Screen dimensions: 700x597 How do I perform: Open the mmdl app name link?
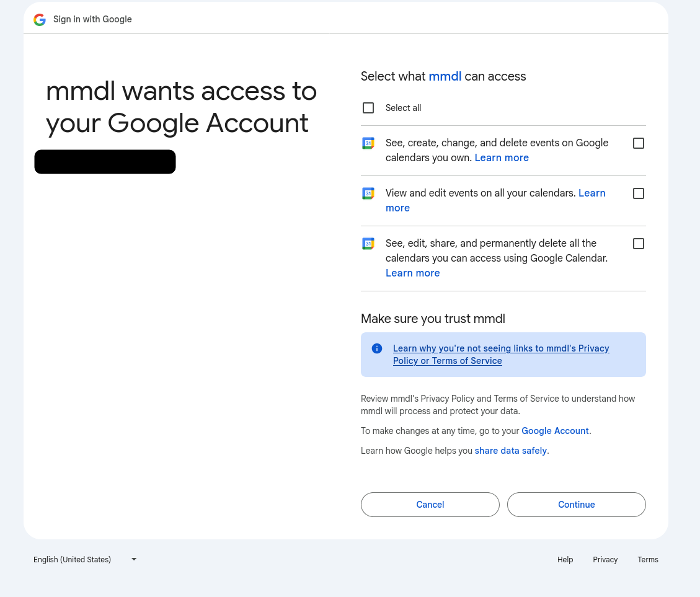point(445,76)
